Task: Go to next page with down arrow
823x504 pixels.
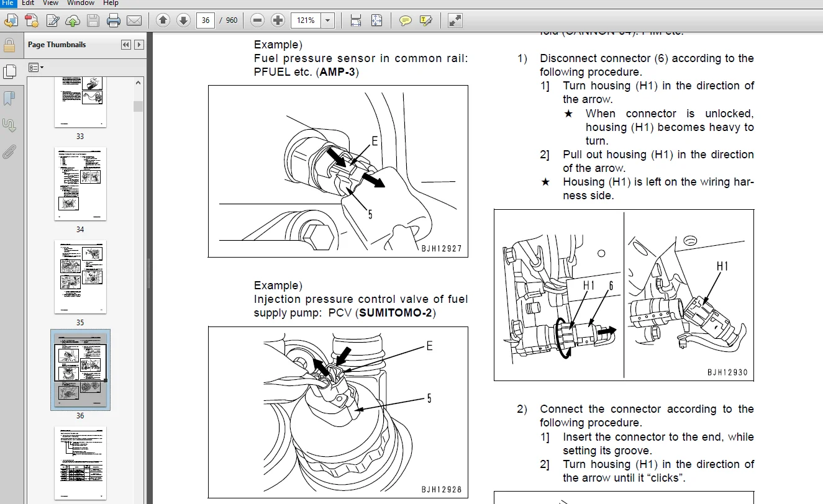Action: coord(183,20)
